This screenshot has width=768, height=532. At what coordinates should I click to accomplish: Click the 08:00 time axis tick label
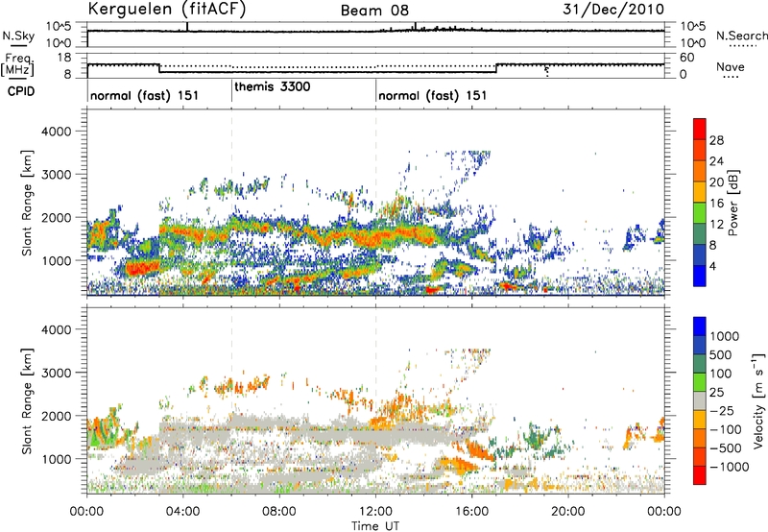point(279,512)
